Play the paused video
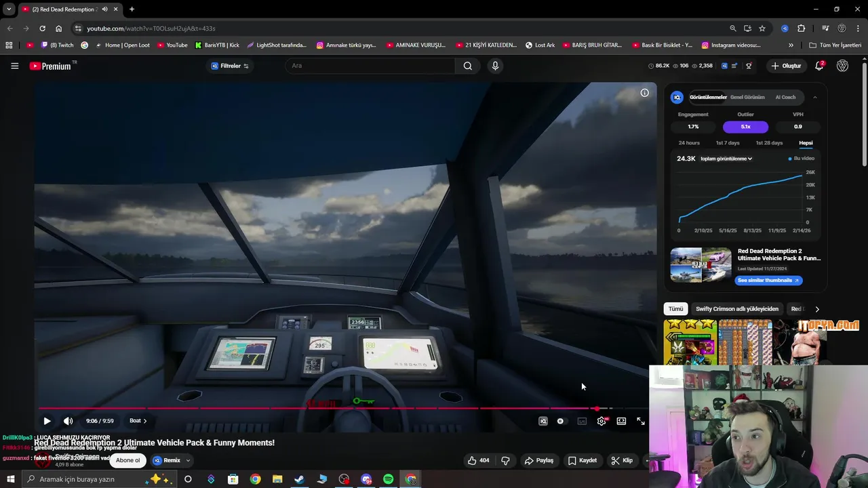Image resolution: width=868 pixels, height=488 pixels. click(47, 421)
